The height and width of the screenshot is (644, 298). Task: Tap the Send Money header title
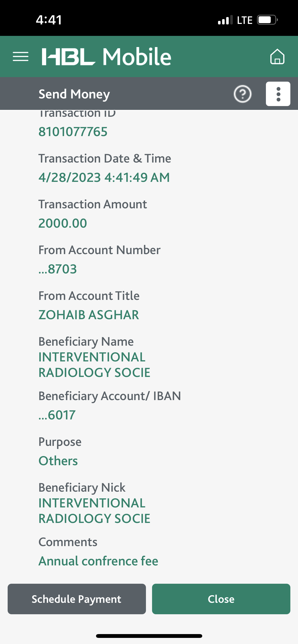[74, 94]
